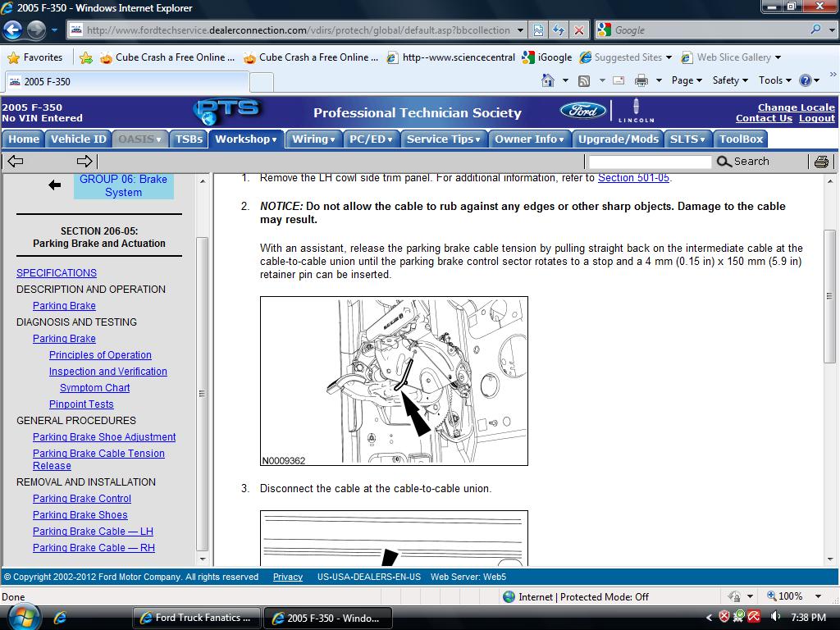Click the browser Forward arrow button
This screenshot has height=630, width=840.
point(36,30)
